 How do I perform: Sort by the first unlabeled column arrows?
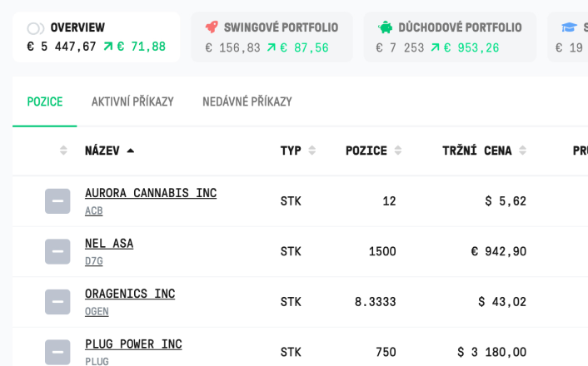[x=63, y=151]
